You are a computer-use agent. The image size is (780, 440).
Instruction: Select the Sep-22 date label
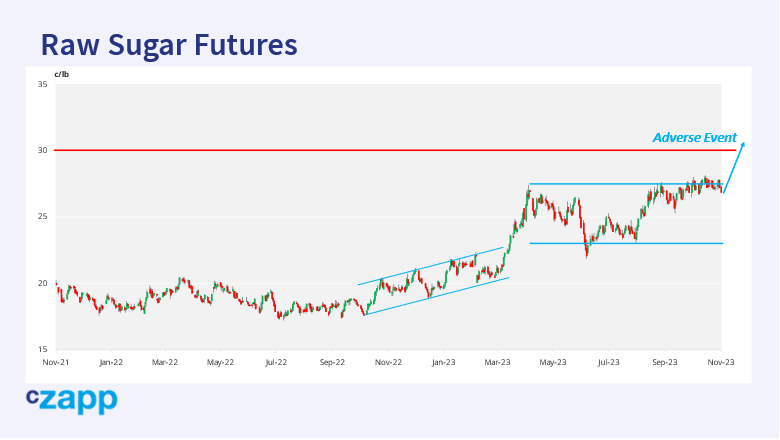332,362
